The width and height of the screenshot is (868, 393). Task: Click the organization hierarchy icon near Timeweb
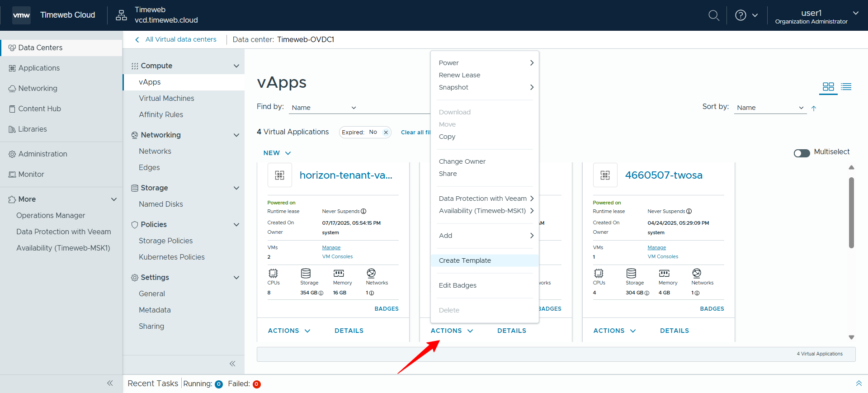point(121,15)
